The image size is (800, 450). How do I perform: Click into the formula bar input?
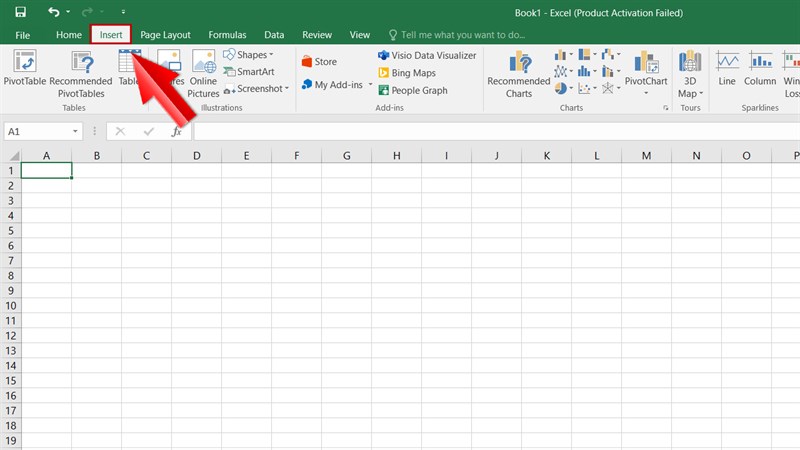click(x=496, y=132)
